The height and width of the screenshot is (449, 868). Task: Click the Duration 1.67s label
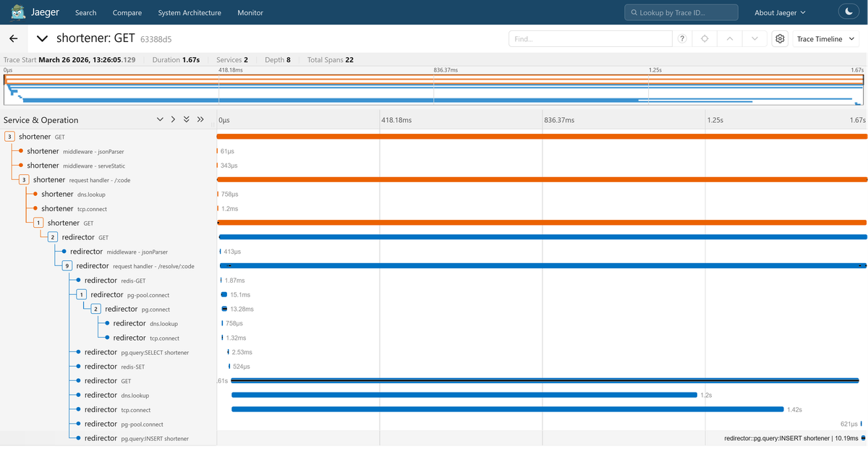click(176, 60)
